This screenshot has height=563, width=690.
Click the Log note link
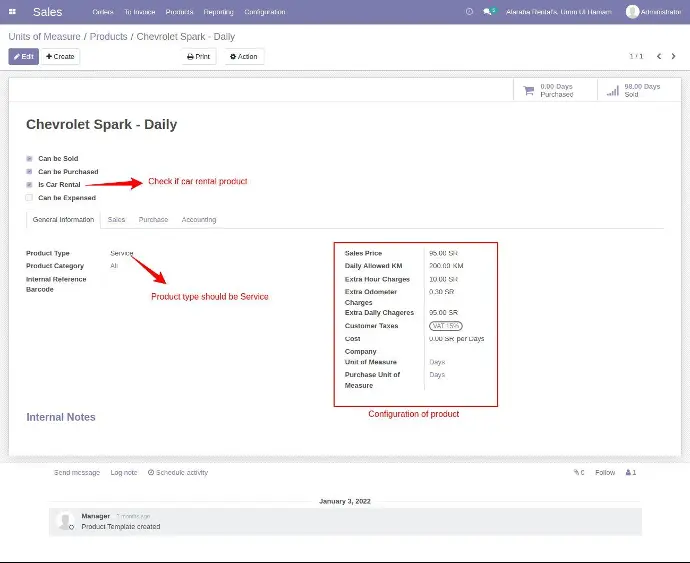pyautogui.click(x=124, y=472)
